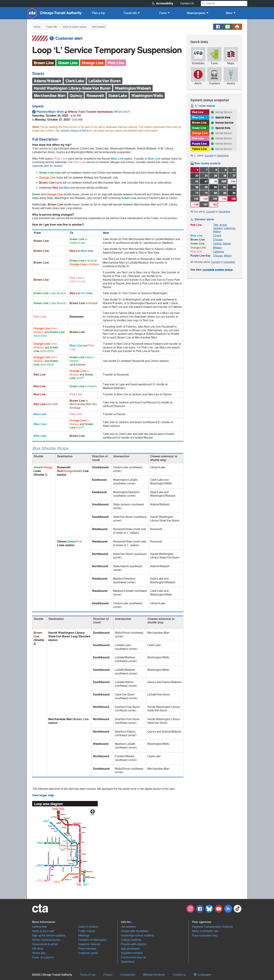Viewport: 274px width, 980px height.
Task: Click Blue Line Special Note info icon
Action: point(212,118)
